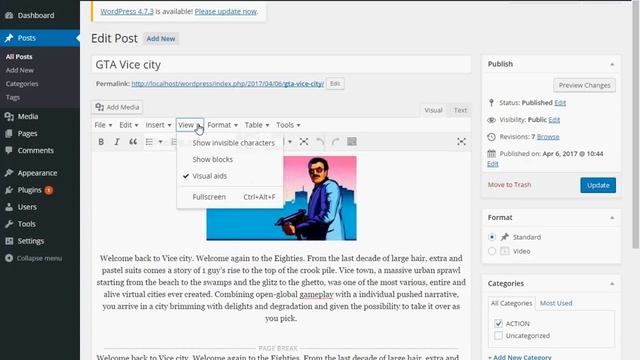The image size is (640, 360).
Task: Open the post permalink URL
Action: [227, 84]
